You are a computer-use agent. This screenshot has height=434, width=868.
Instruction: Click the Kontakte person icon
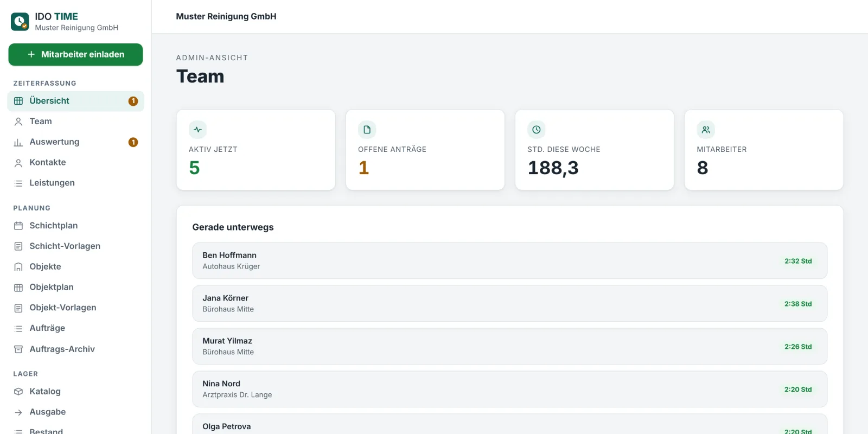pos(18,163)
